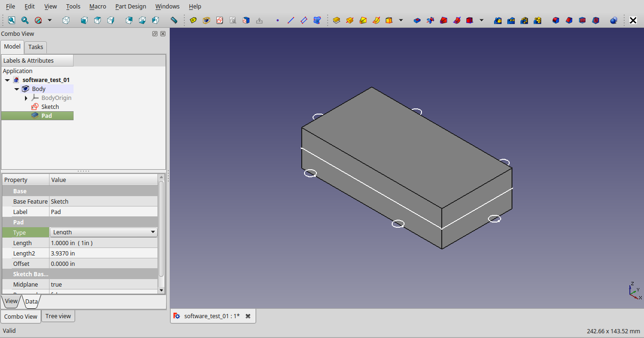
Task: Click the Additive Pipe icon
Action: 376,20
